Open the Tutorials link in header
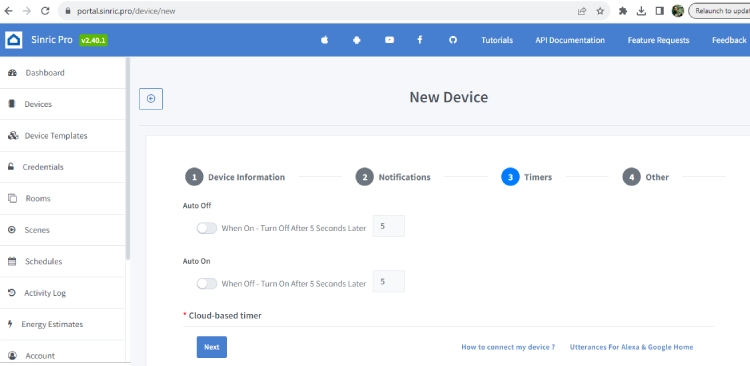The height and width of the screenshot is (366, 750). pos(497,40)
